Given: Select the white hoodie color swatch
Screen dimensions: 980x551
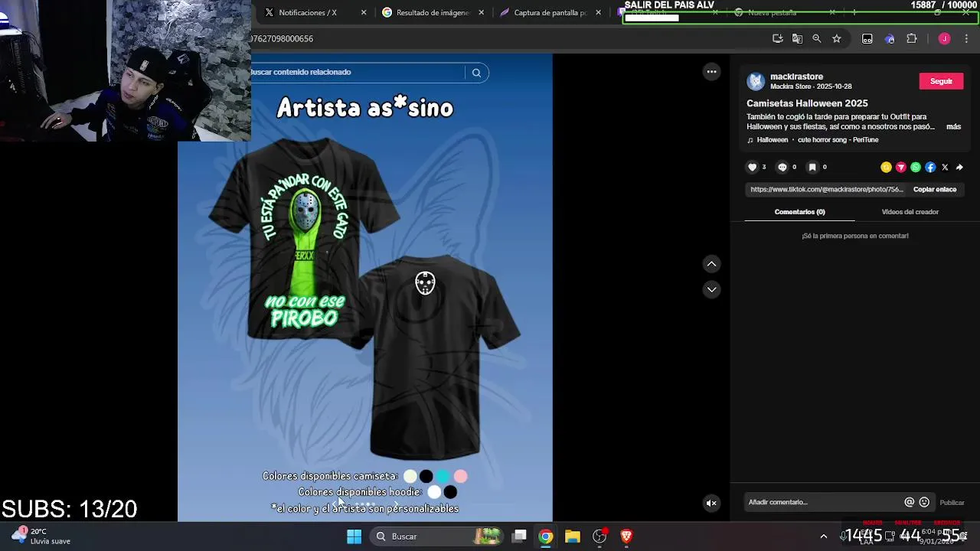Looking at the screenshot, I should coord(434,492).
